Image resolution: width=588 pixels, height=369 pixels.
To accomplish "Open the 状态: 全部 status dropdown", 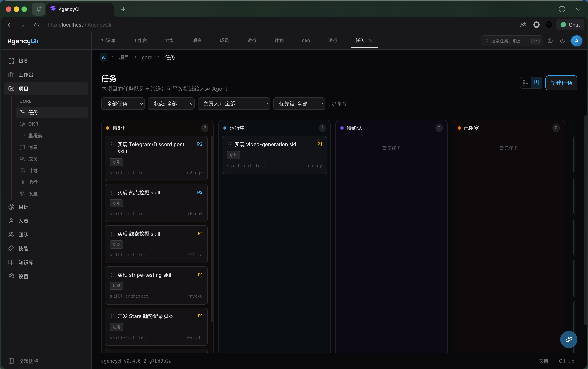I will [171, 104].
